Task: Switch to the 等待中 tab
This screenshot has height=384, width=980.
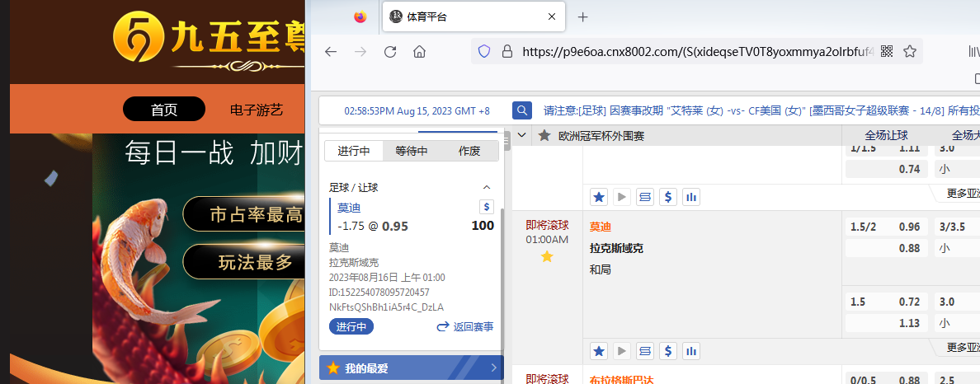Action: pyautogui.click(x=412, y=151)
